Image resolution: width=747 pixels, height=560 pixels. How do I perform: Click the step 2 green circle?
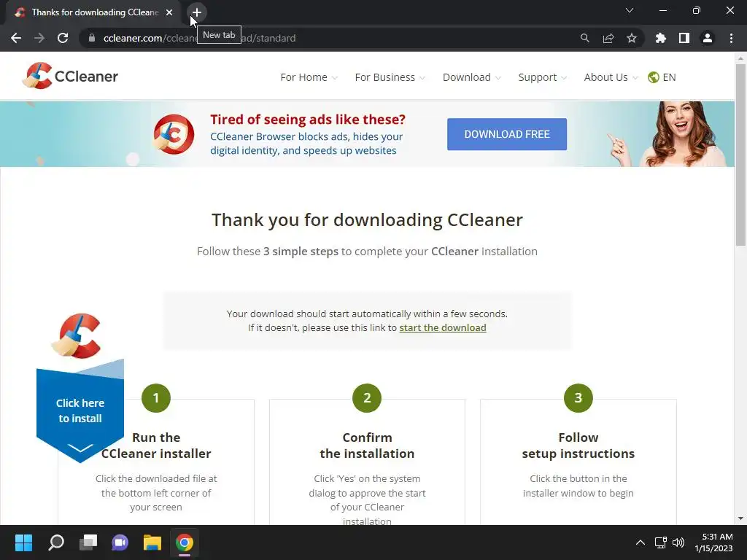[x=367, y=398]
